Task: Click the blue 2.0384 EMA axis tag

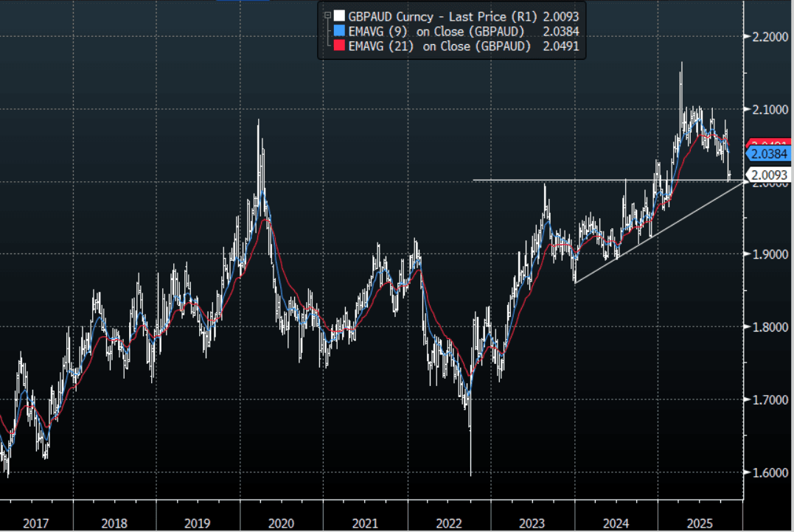Action: [769, 154]
